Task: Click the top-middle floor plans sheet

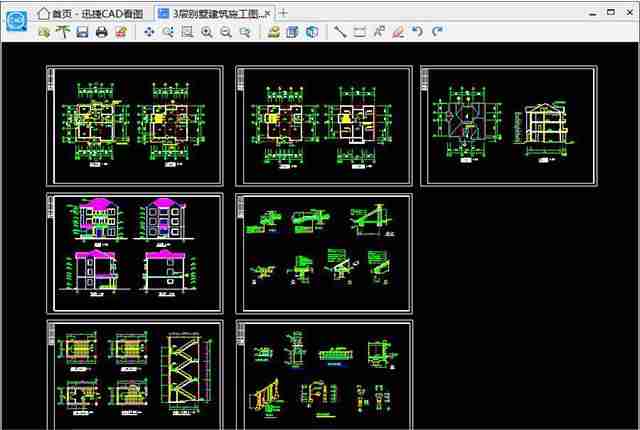Action: pyautogui.click(x=324, y=126)
